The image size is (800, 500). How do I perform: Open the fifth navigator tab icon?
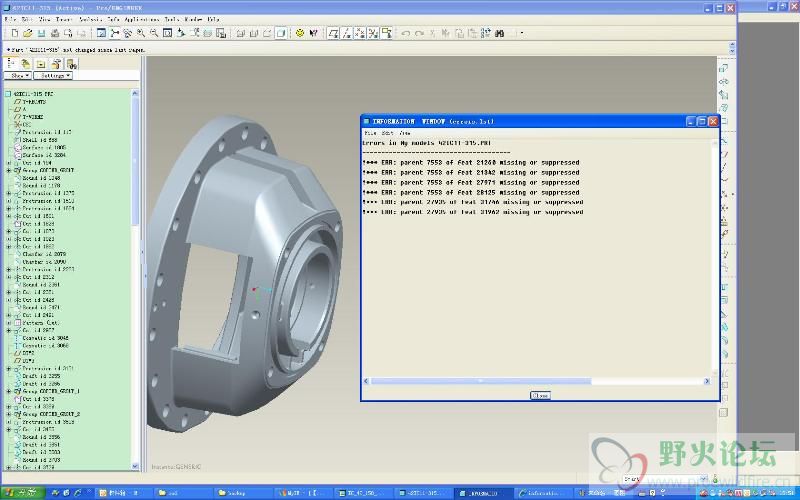[71, 64]
